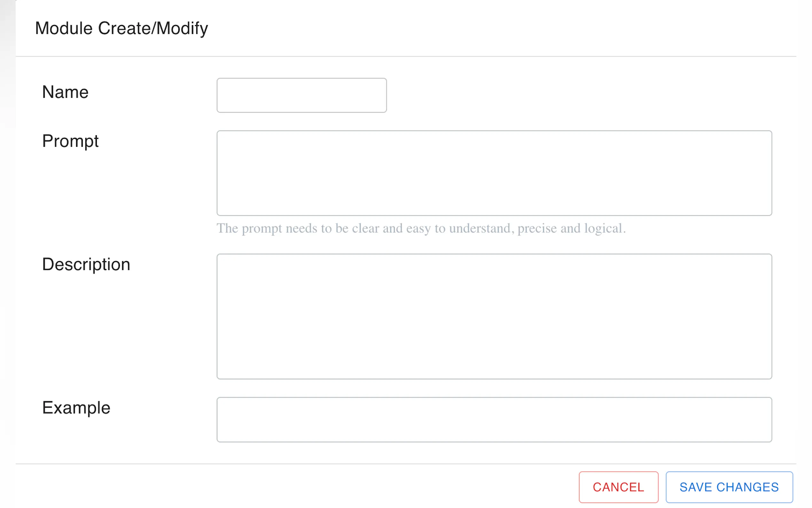Discard edits using the red CANCEL button
This screenshot has width=812, height=508.
(x=618, y=487)
